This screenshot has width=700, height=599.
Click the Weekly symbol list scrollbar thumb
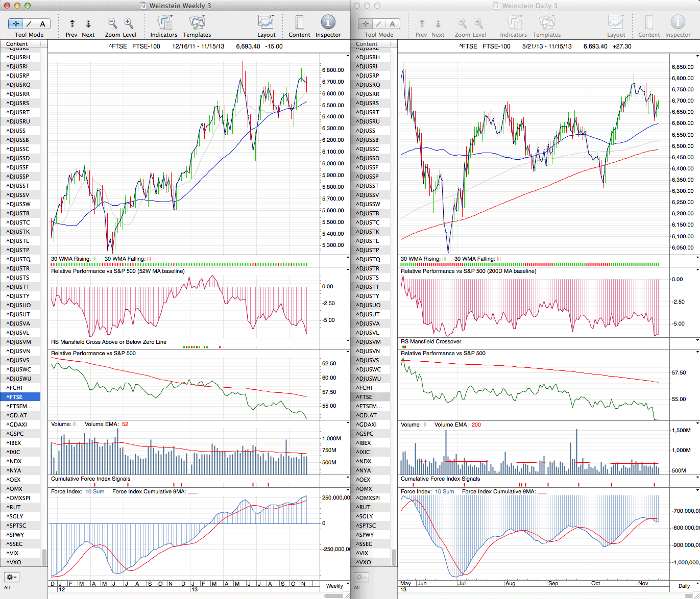click(x=44, y=557)
